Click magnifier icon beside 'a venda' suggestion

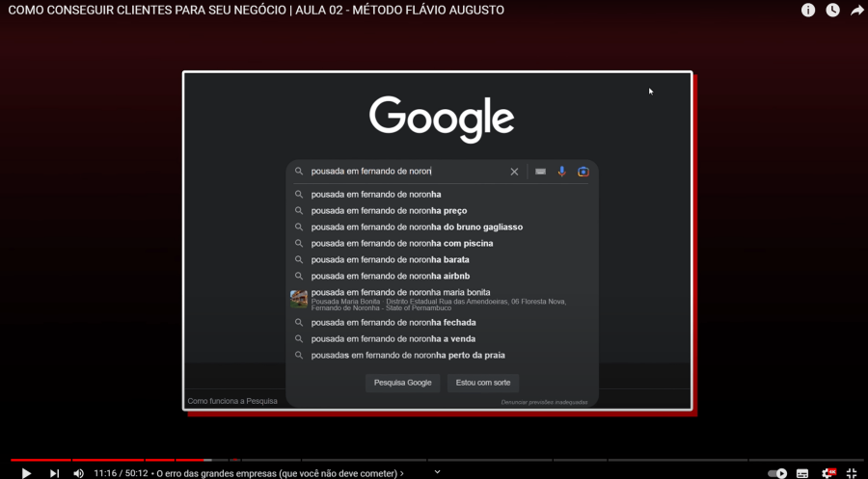299,338
